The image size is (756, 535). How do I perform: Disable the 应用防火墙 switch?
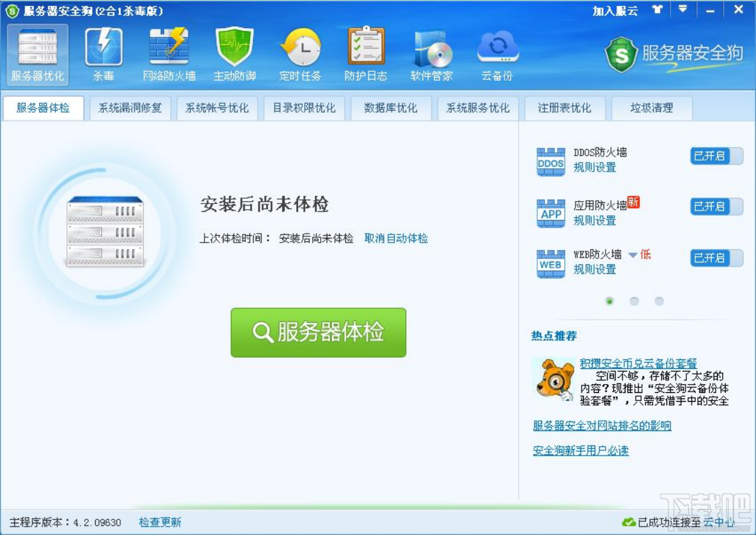(715, 207)
